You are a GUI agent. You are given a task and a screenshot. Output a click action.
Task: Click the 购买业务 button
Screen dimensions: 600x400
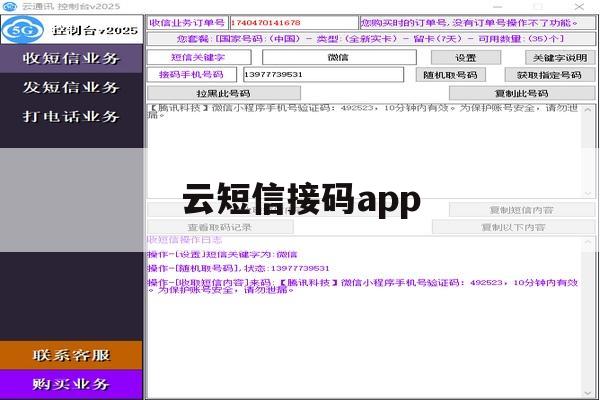pos(71,384)
